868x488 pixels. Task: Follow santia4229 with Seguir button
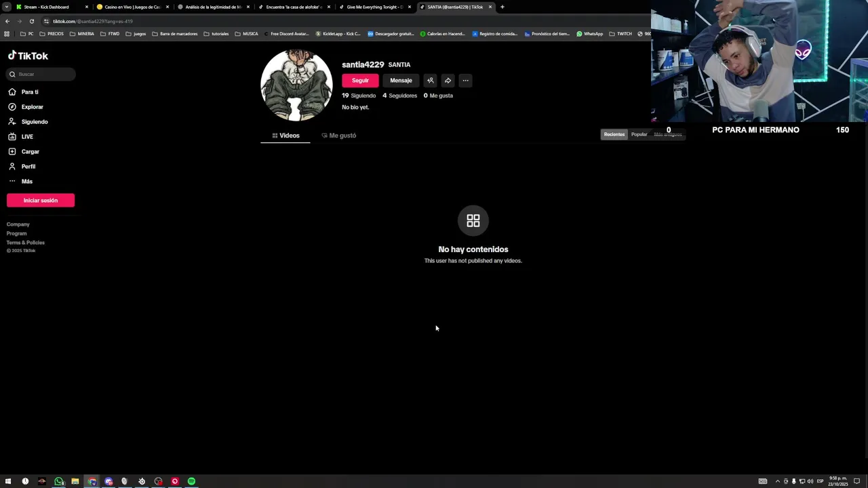point(360,80)
